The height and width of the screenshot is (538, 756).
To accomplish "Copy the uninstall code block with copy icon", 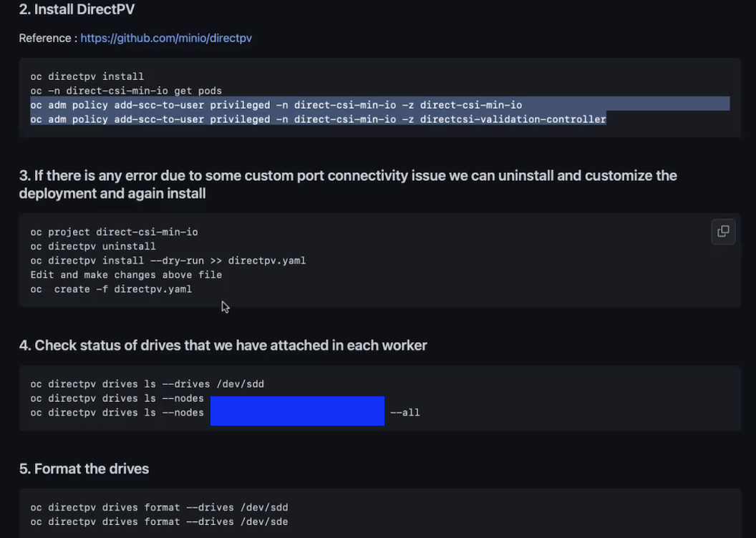I will pos(723,232).
